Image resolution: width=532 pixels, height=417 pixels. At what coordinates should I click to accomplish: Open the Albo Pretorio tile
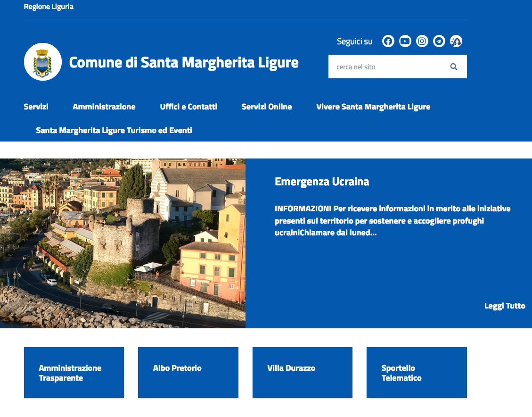click(188, 373)
